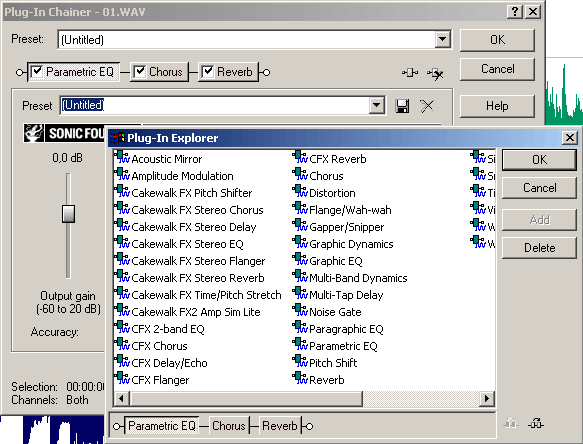Select the Graphic EQ entry
The height and width of the screenshot is (444, 583).
coord(336,261)
